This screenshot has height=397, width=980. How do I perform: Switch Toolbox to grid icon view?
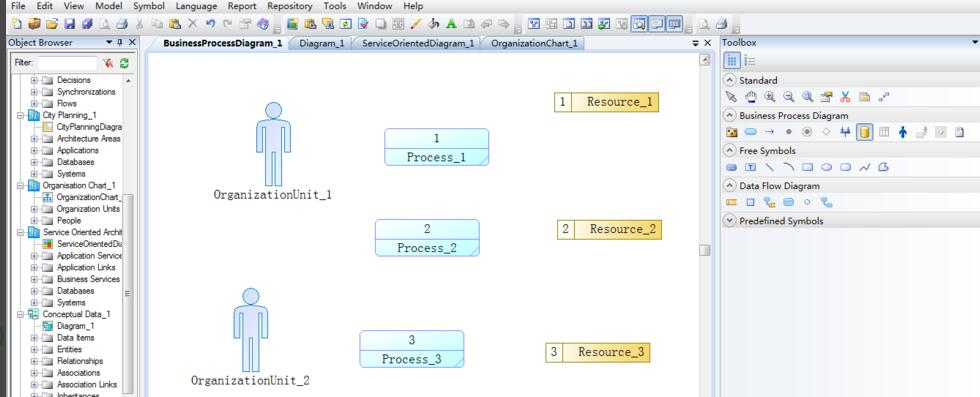coord(732,61)
